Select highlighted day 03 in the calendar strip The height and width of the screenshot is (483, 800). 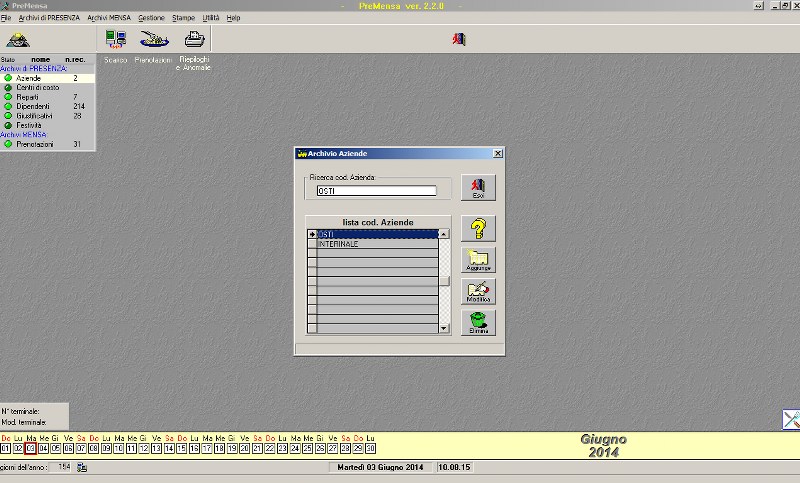[31, 448]
